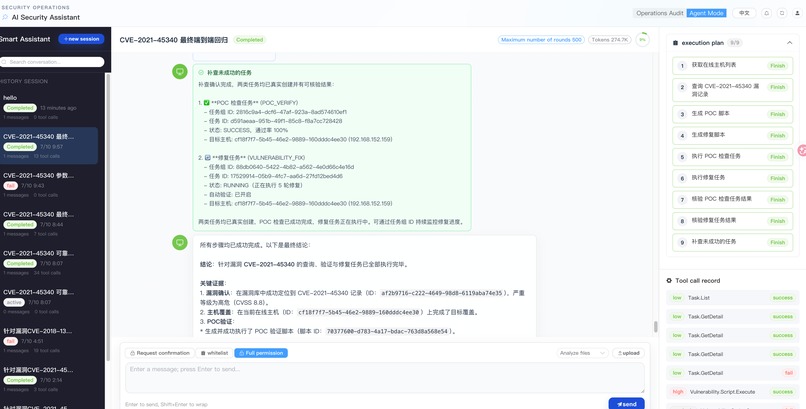Select Request confirmation permission mode
The width and height of the screenshot is (806, 409).
pos(160,353)
